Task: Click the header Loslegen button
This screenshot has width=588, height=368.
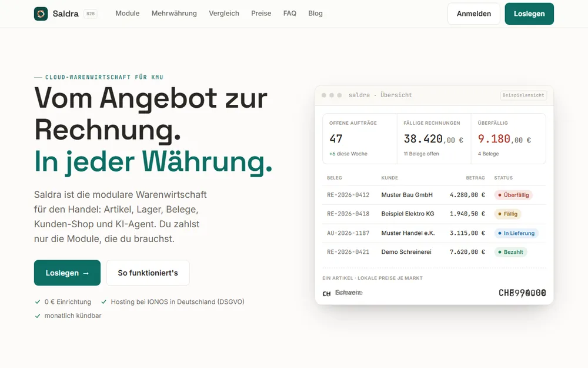Action: tap(529, 14)
